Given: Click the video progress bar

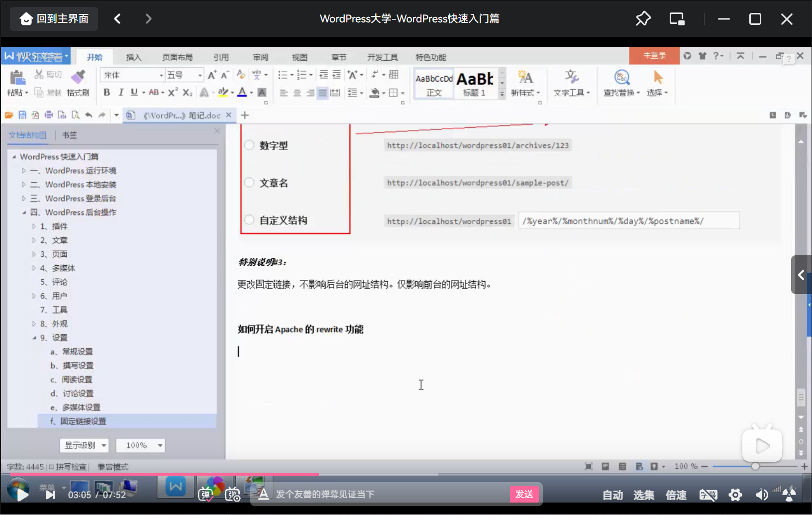Looking at the screenshot, I should (406, 474).
